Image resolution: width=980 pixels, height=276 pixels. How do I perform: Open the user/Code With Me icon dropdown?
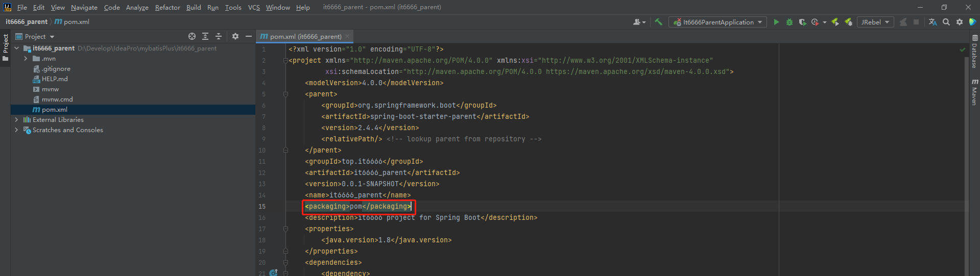(x=639, y=22)
